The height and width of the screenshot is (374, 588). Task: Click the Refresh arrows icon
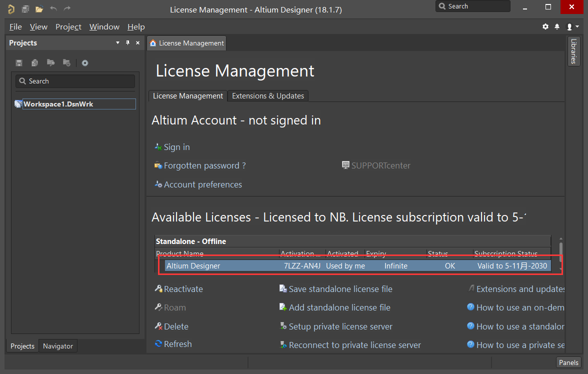158,343
